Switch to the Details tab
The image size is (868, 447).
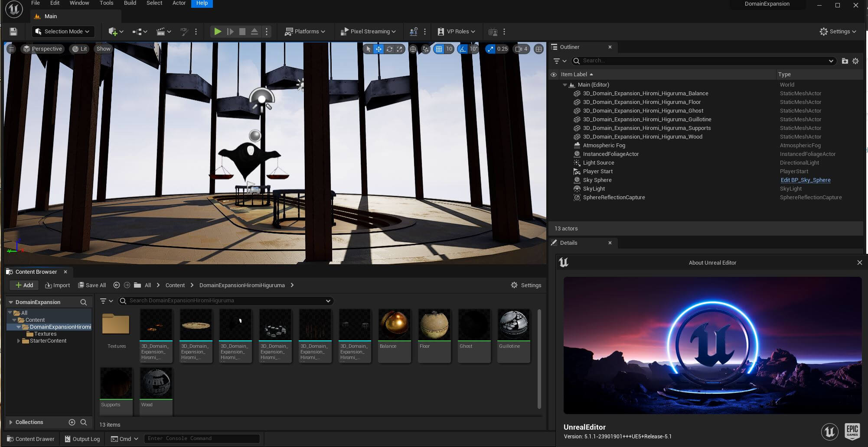coord(568,243)
